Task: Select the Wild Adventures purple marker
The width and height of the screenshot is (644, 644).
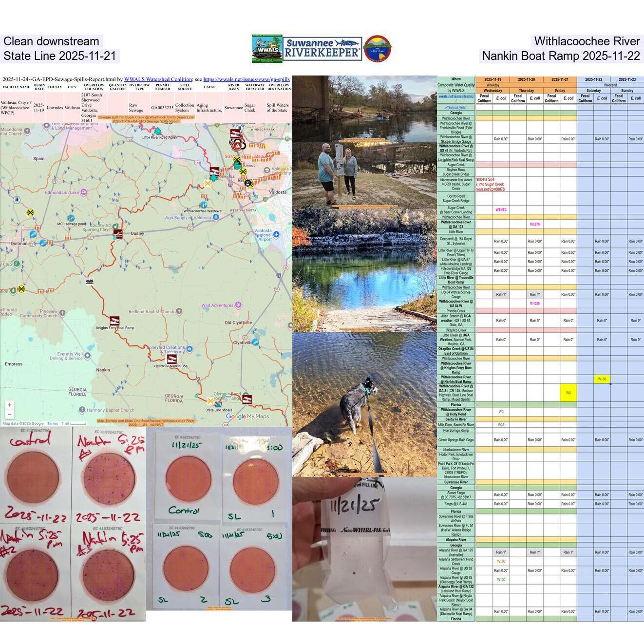Action: pos(238,304)
